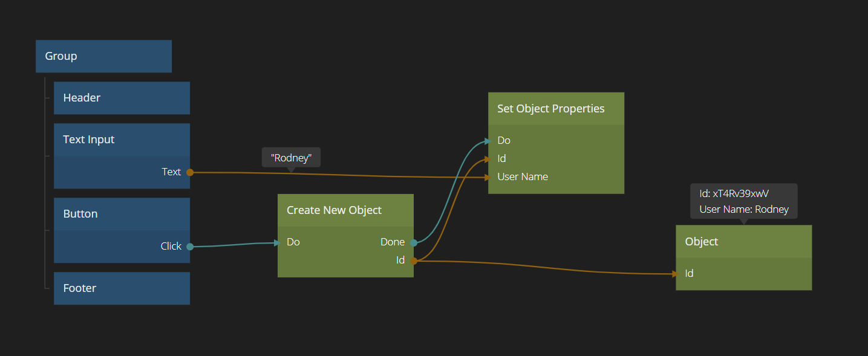868x356 pixels.
Task: Click Create New Object's Do input arrow
Action: 277,242
